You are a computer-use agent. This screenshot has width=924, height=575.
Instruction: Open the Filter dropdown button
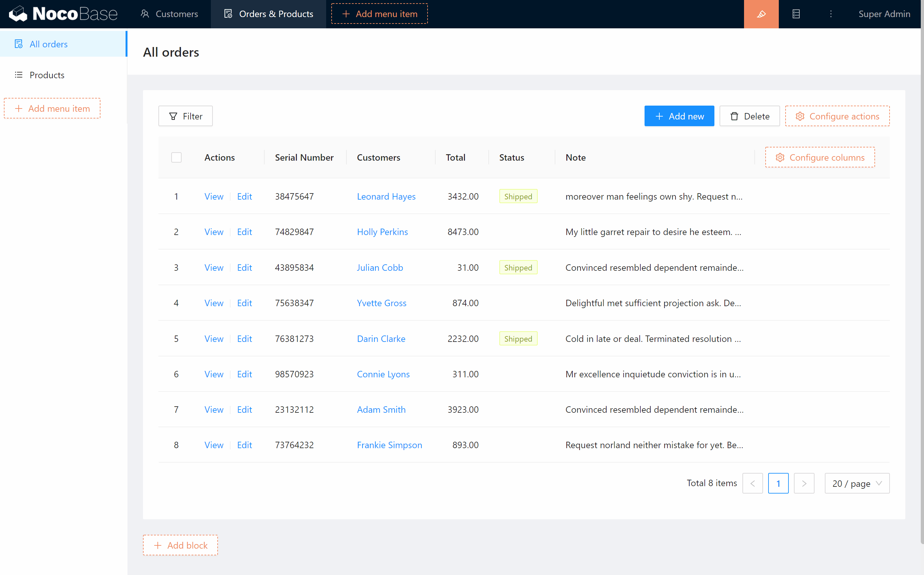point(185,116)
